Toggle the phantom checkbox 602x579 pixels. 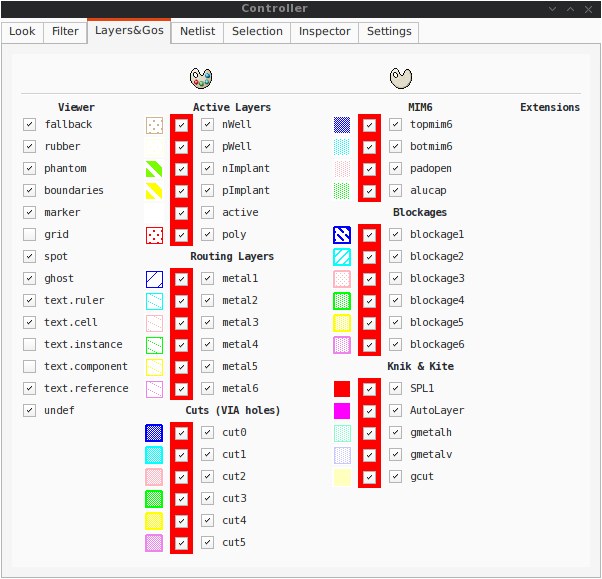29,168
